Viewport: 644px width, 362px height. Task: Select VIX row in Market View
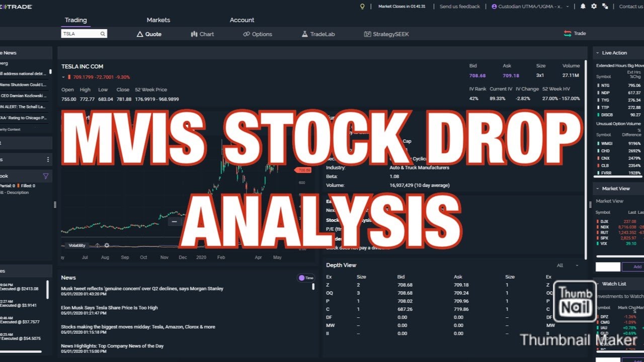pyautogui.click(x=618, y=243)
